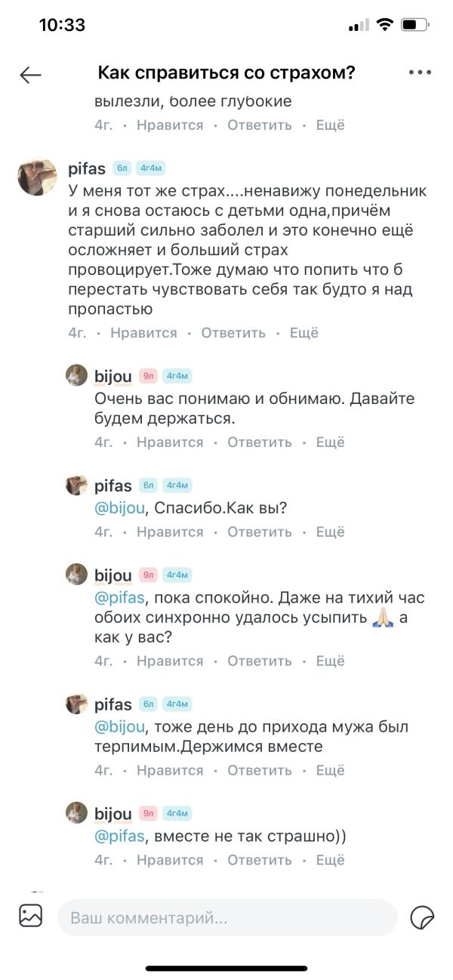453x980 pixels.
Task: Tap the attach image icon
Action: [31, 916]
